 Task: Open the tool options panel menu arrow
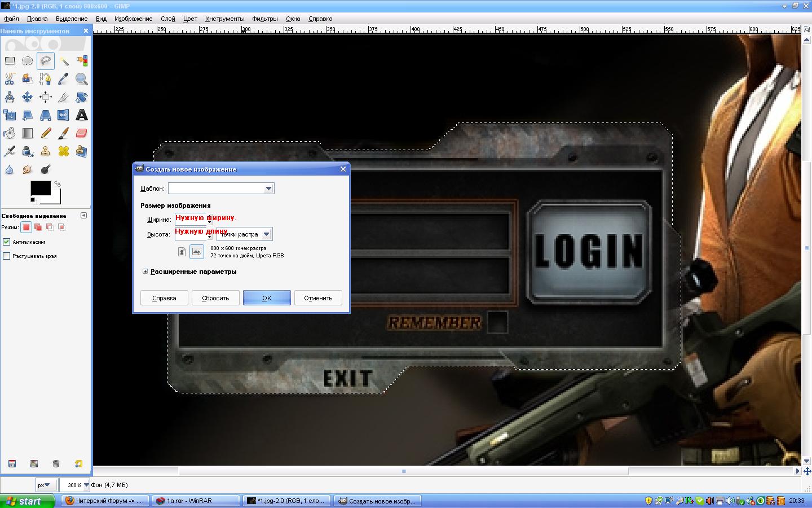[x=83, y=216]
